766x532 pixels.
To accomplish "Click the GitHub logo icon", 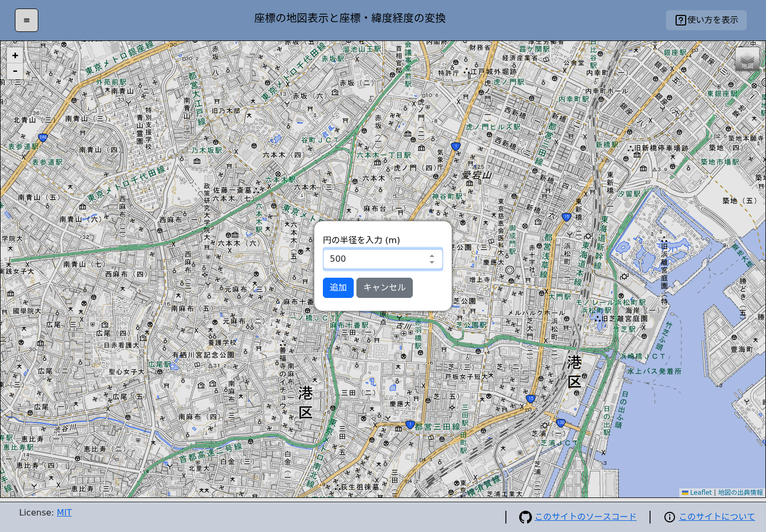I will pos(526,517).
